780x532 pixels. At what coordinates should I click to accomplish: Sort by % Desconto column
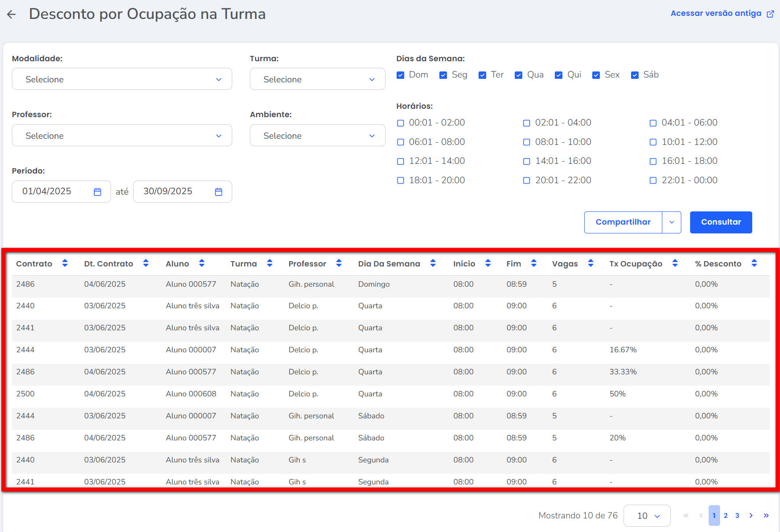point(754,263)
